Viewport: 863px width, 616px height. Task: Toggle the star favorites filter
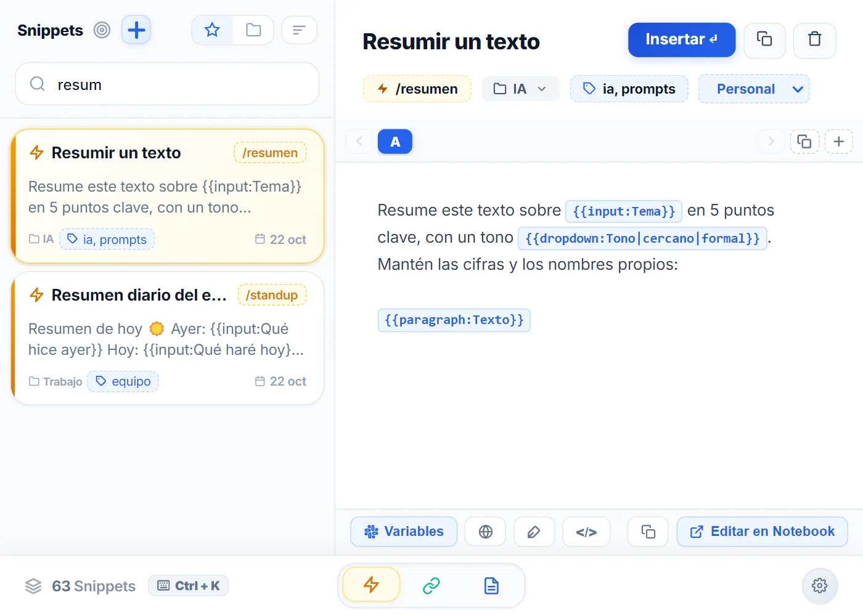(212, 30)
